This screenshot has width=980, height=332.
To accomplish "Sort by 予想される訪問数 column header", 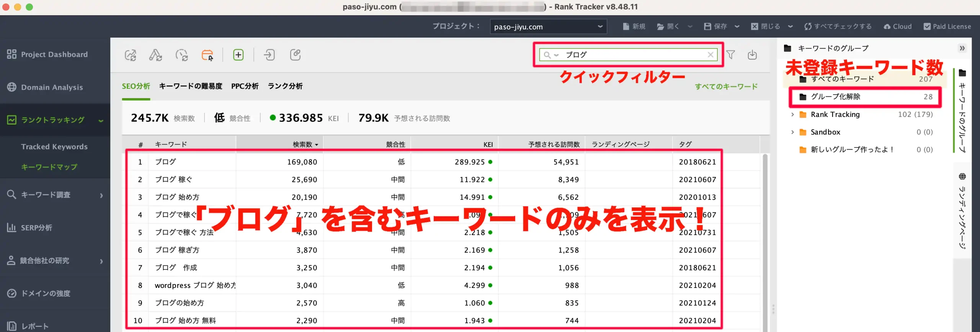I will (x=542, y=145).
